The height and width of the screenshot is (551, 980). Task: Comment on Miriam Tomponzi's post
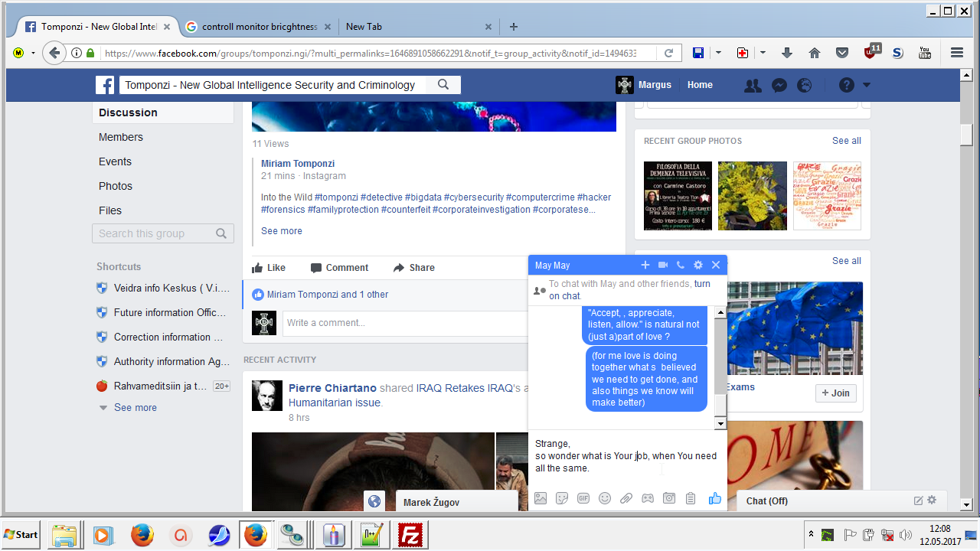[339, 268]
